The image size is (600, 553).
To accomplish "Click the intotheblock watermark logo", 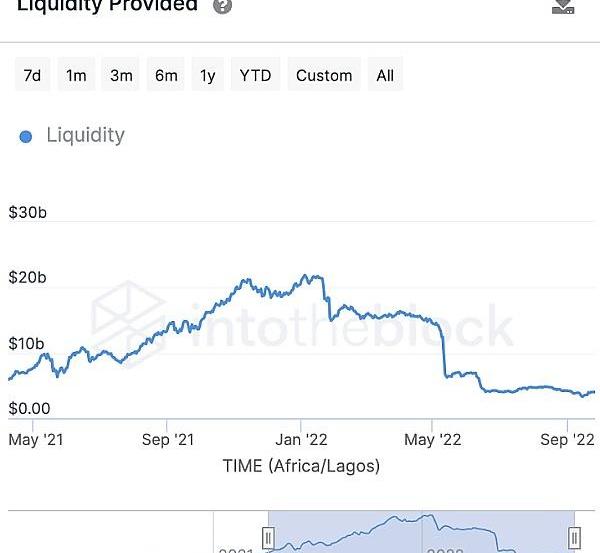I will coord(130,318).
